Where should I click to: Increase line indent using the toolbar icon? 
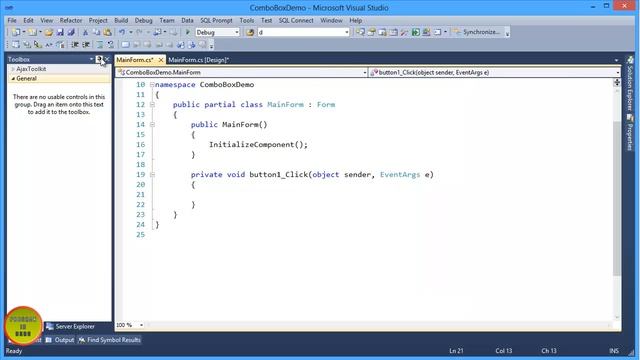86,44
